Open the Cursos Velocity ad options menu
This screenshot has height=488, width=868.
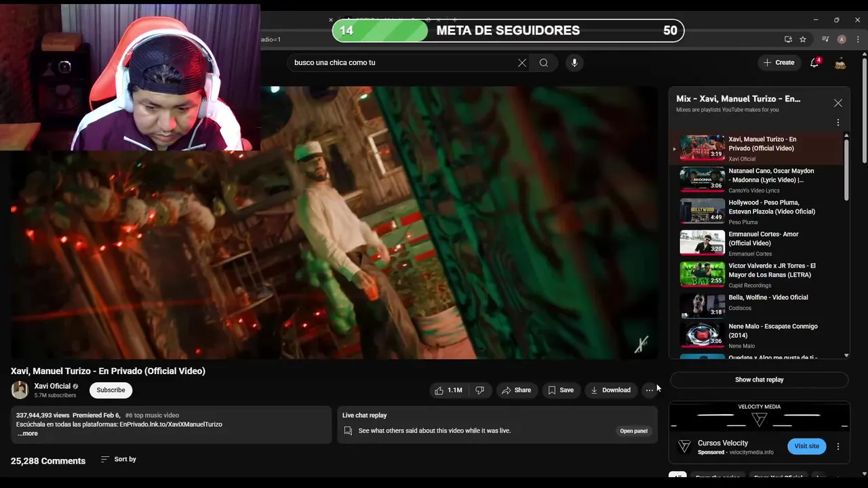[x=838, y=447]
